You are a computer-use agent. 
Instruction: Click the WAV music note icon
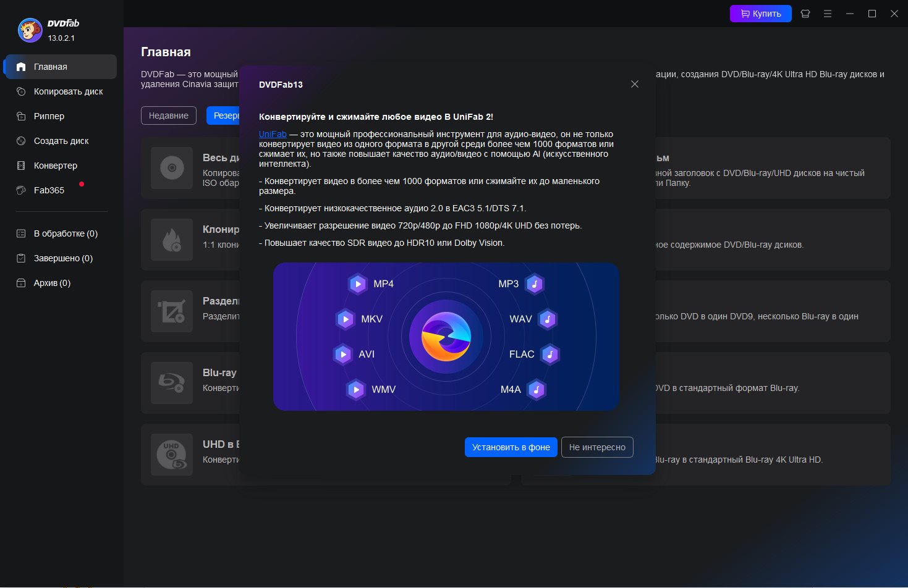pos(548,319)
